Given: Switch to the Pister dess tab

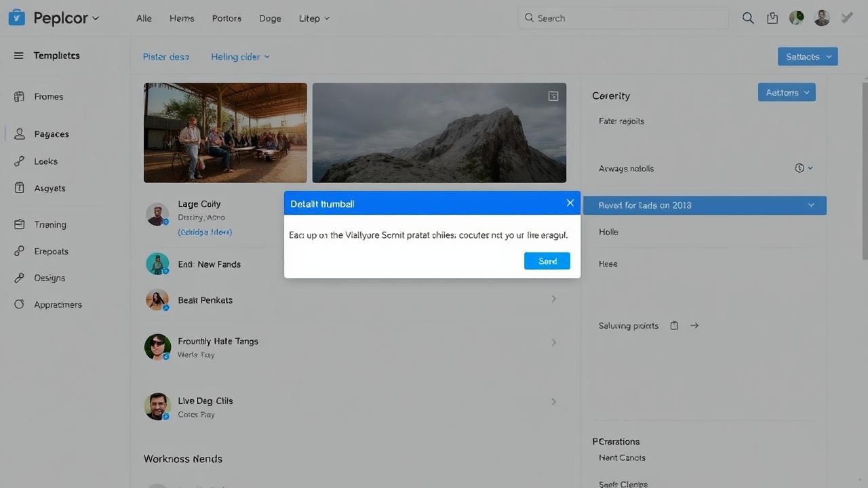Looking at the screenshot, I should pyautogui.click(x=166, y=57).
